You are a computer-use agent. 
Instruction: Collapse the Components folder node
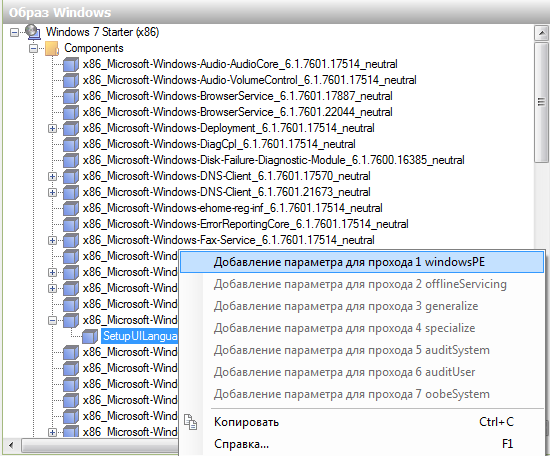(x=33, y=48)
